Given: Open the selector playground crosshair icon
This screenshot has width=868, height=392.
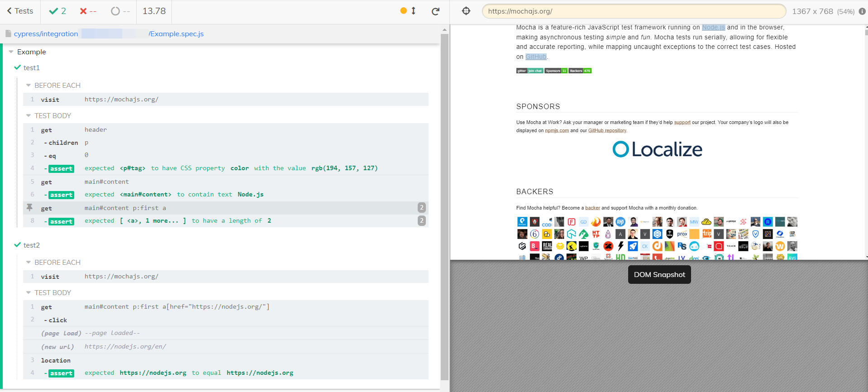Looking at the screenshot, I should coord(466,11).
